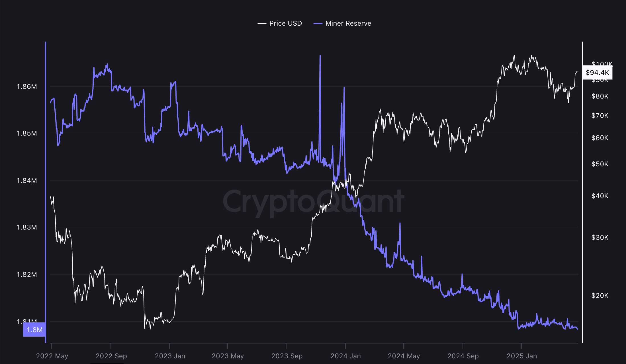Click the purple Miner Reserve legend line swatch
Screen dimensions: 626x364
coord(318,23)
